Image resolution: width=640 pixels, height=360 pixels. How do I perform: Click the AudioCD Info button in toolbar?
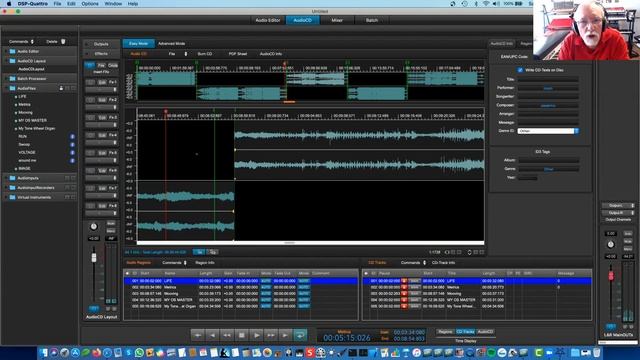[271, 54]
